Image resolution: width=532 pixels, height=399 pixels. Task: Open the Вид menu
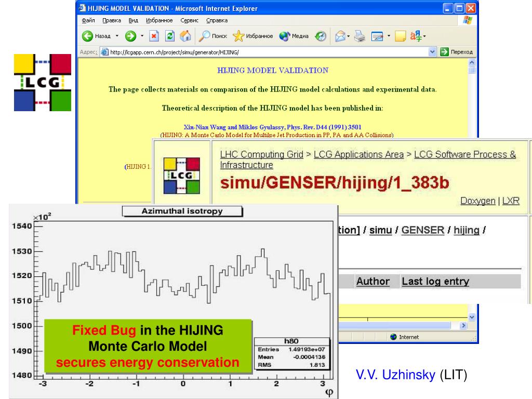point(134,20)
